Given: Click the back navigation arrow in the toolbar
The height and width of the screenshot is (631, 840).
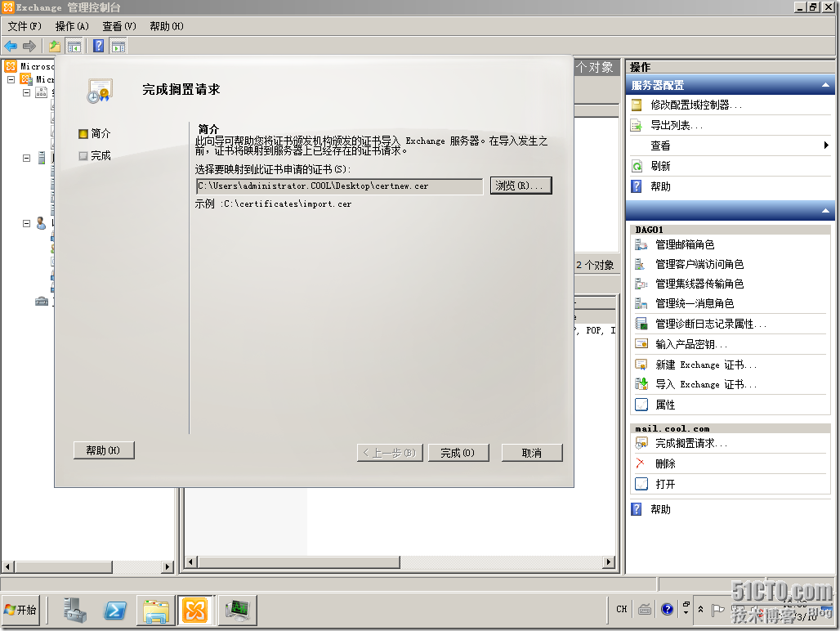Looking at the screenshot, I should point(11,46).
